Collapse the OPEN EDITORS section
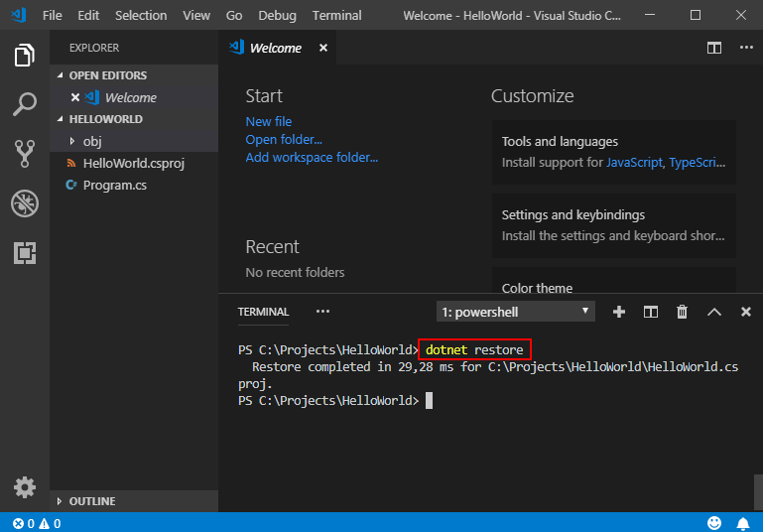 107,75
